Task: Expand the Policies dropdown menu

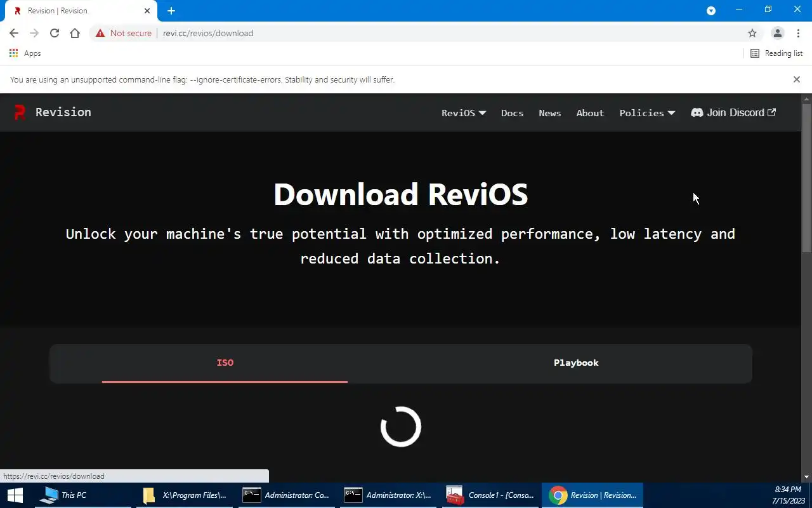Action: pos(647,113)
